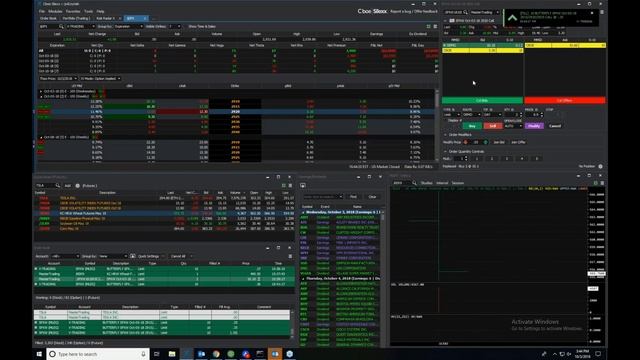Screen dimensions: 640x360
Task: Open option chain window menu icon
Action: pos(435,27)
